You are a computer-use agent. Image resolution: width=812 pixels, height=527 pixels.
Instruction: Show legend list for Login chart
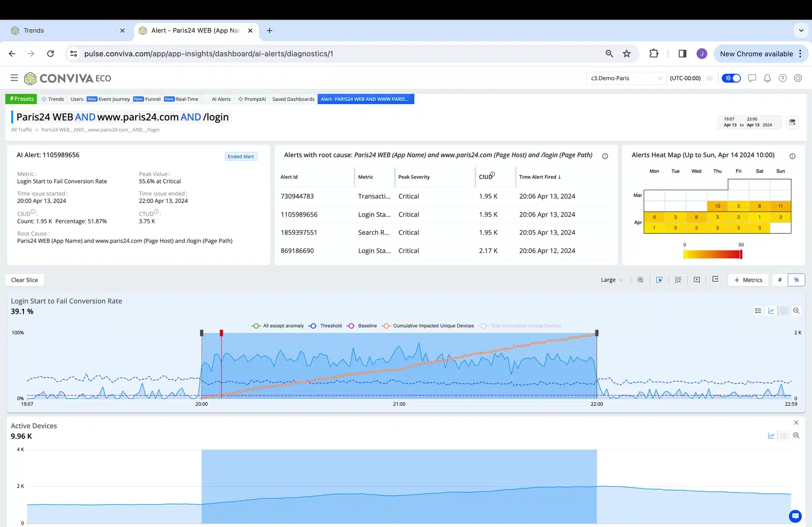[758, 311]
